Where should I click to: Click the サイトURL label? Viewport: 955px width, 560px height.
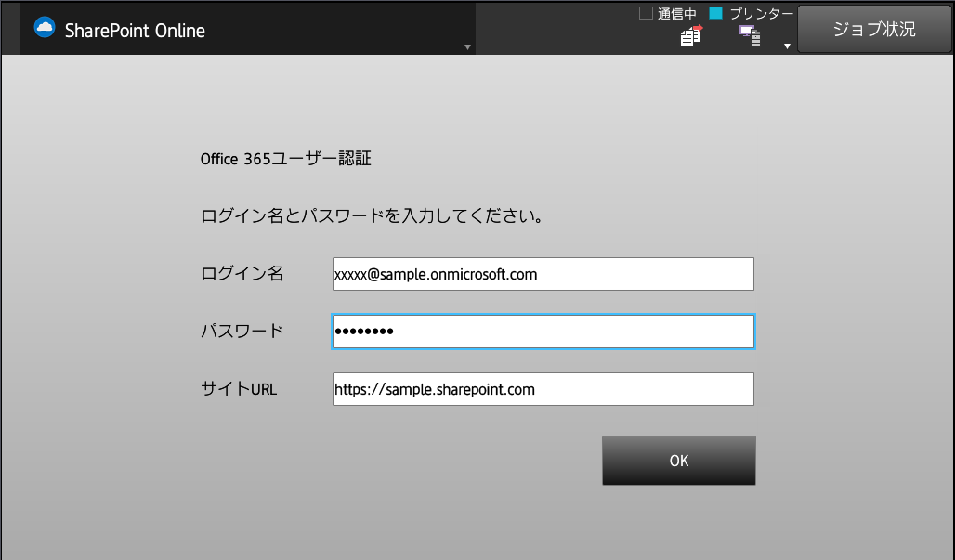point(239,389)
